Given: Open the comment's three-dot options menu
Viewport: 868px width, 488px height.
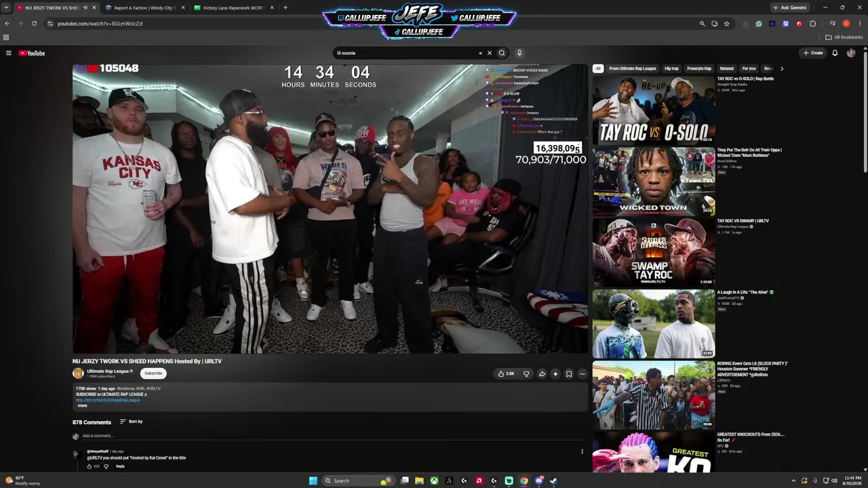Looking at the screenshot, I should pyautogui.click(x=582, y=451).
